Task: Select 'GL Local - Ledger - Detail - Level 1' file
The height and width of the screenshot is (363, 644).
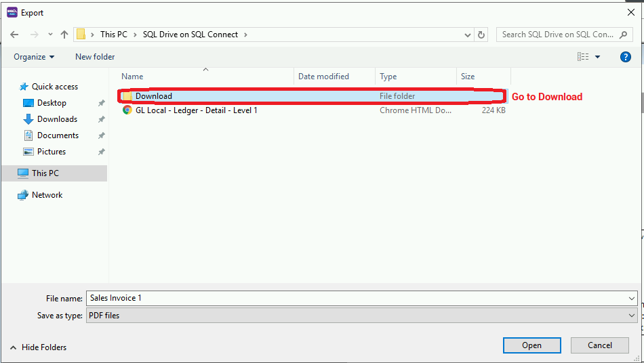Action: click(197, 110)
